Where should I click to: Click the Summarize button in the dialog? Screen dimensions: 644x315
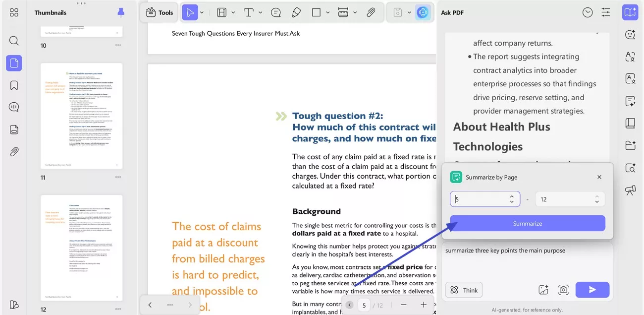coord(527,223)
